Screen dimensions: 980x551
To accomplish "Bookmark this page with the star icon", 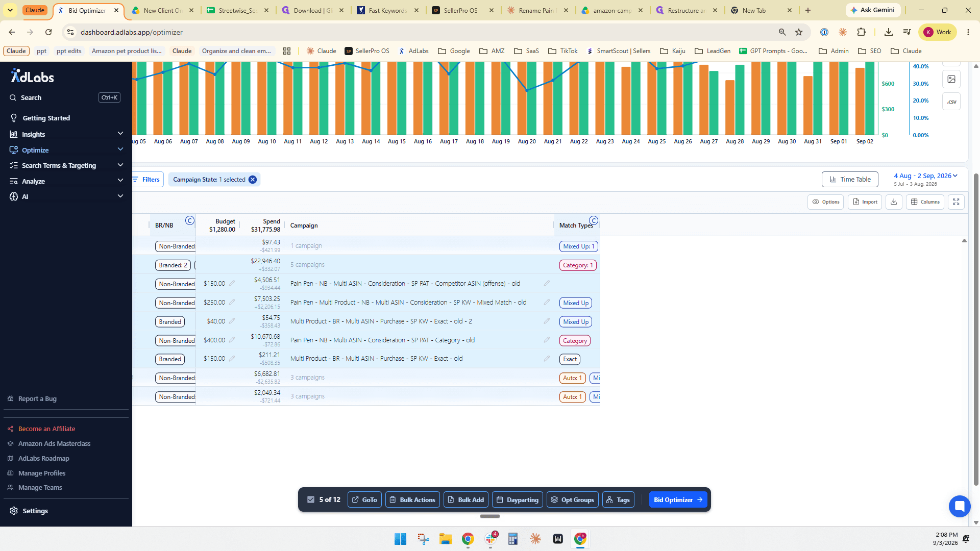I will click(799, 32).
